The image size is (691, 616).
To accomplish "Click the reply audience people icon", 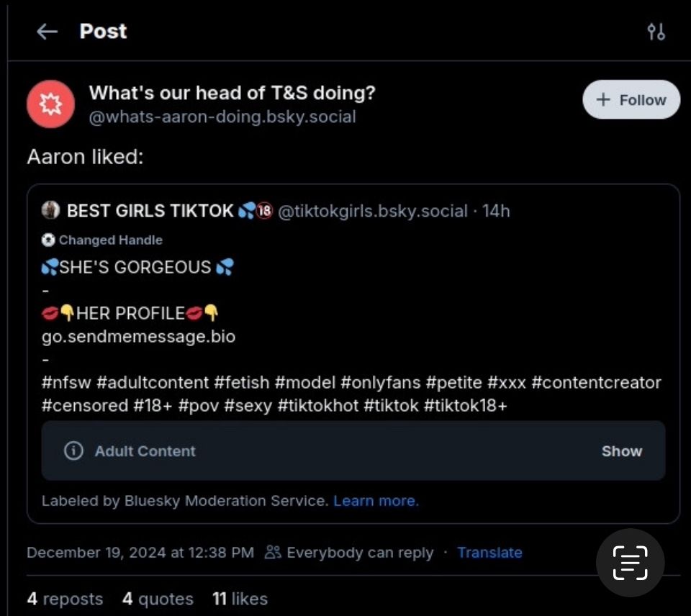I will [x=273, y=553].
